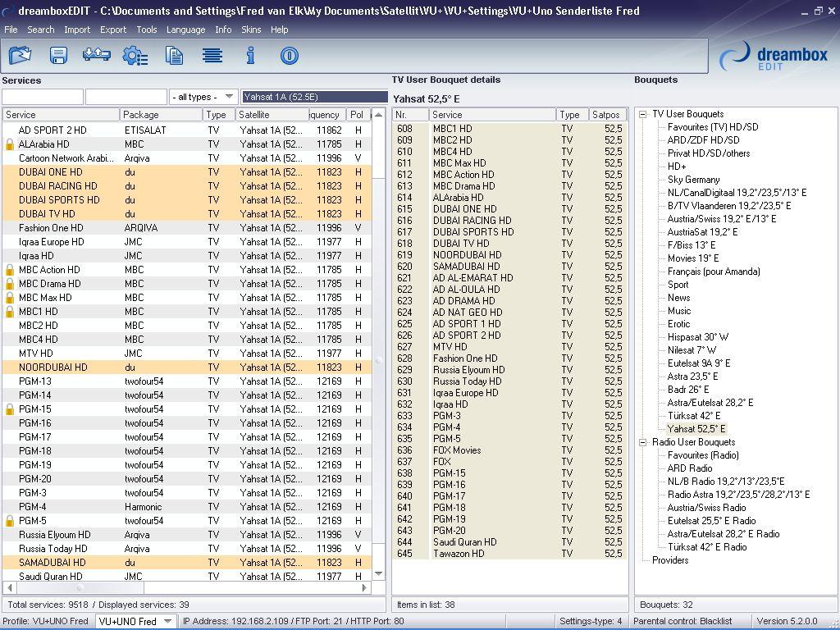Select Hispasat 30° W bouquet
Screen dimensions: 840x630
pos(697,337)
